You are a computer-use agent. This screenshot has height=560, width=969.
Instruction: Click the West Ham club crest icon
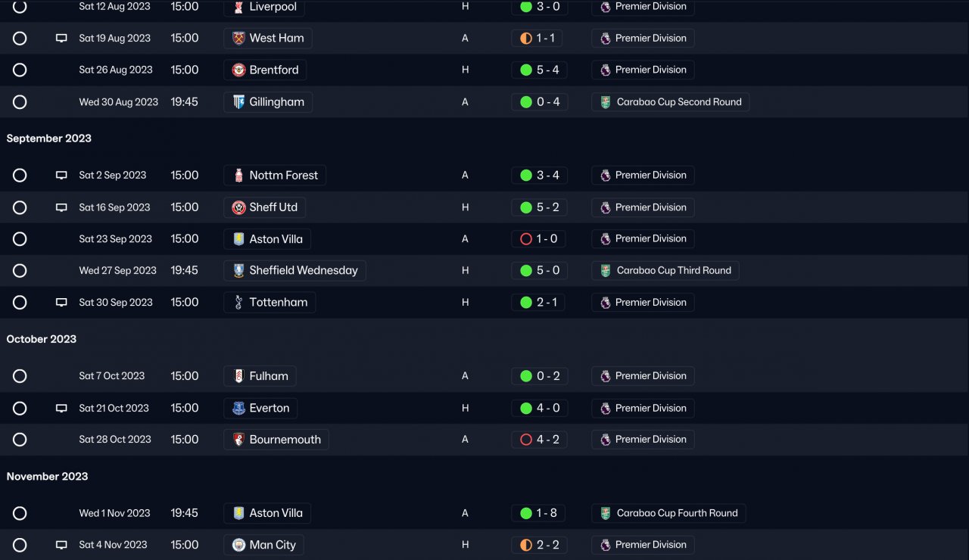(238, 39)
